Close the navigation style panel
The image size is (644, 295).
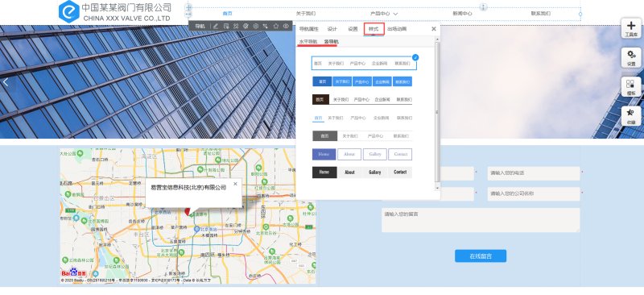point(434,29)
